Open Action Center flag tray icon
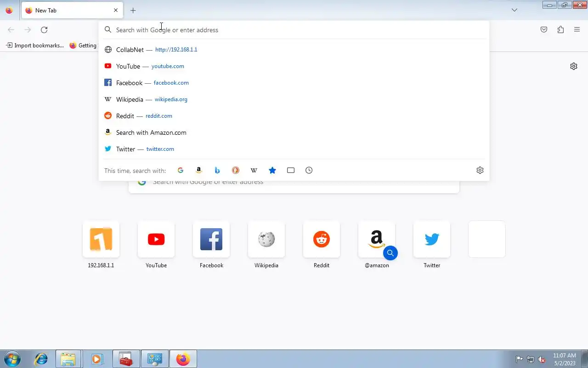The height and width of the screenshot is (368, 588). coord(519,359)
